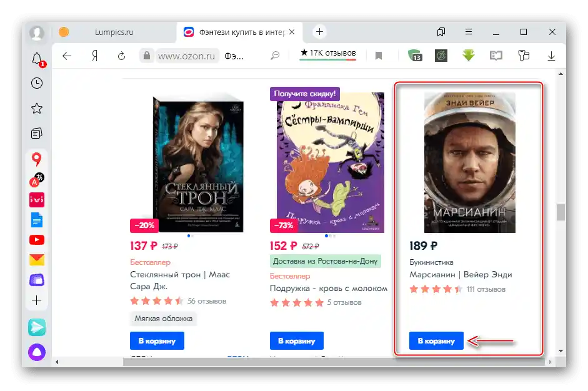
Task: Open ad blocker extension with badge 13
Action: pos(415,56)
